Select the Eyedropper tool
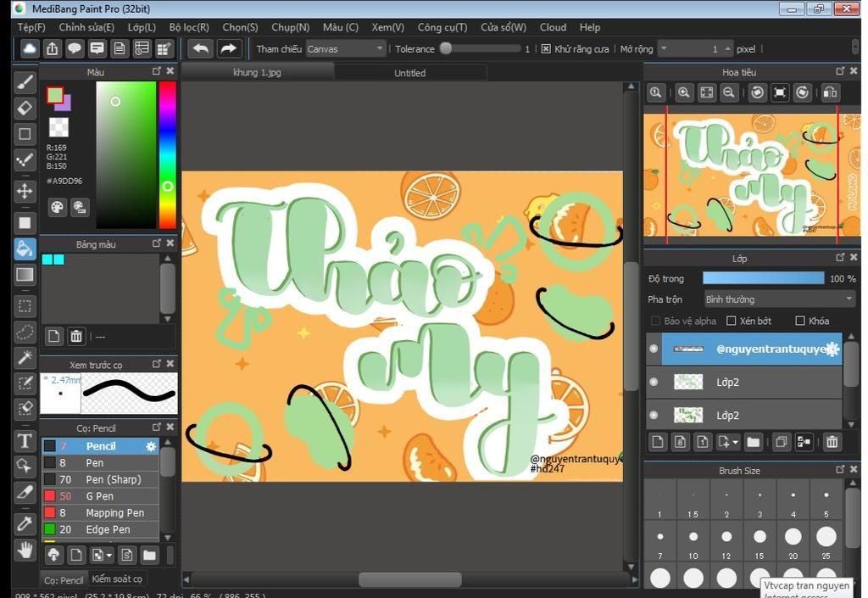The height and width of the screenshot is (598, 868). (x=25, y=523)
